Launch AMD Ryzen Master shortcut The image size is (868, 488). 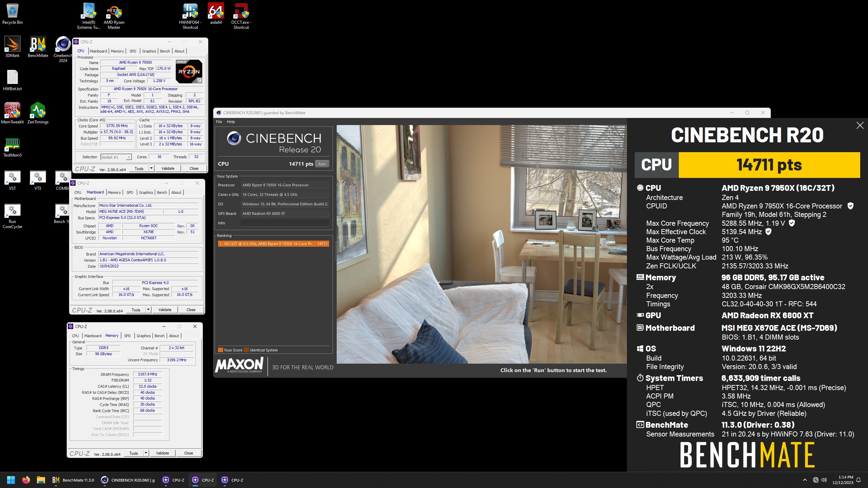click(114, 16)
